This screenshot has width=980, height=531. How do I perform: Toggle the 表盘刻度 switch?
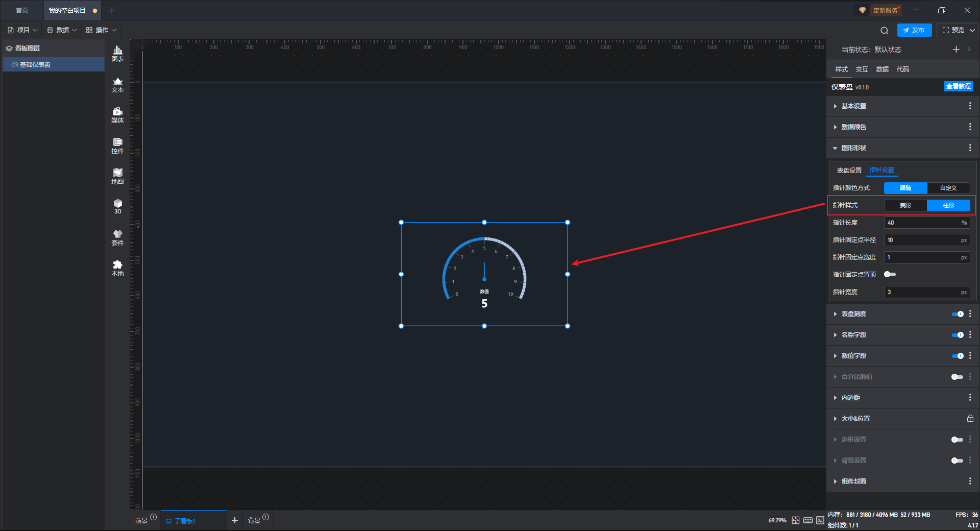(958, 314)
